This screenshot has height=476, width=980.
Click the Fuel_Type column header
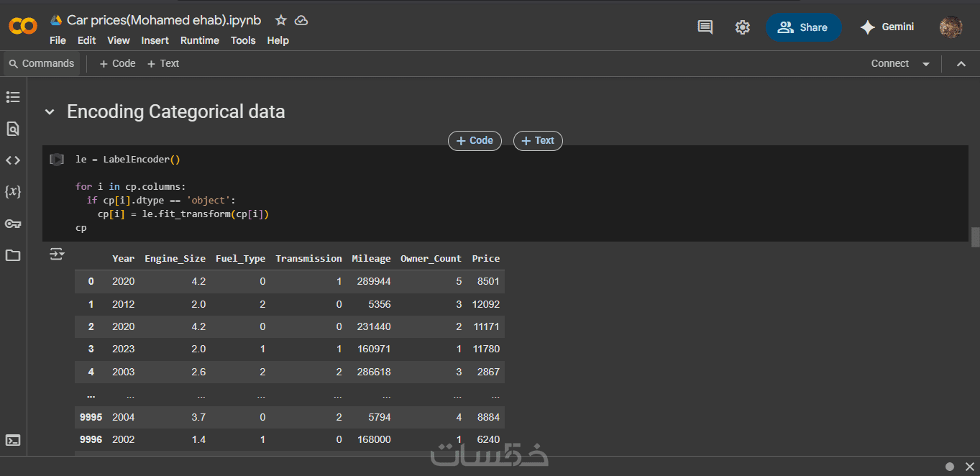pyautogui.click(x=240, y=258)
